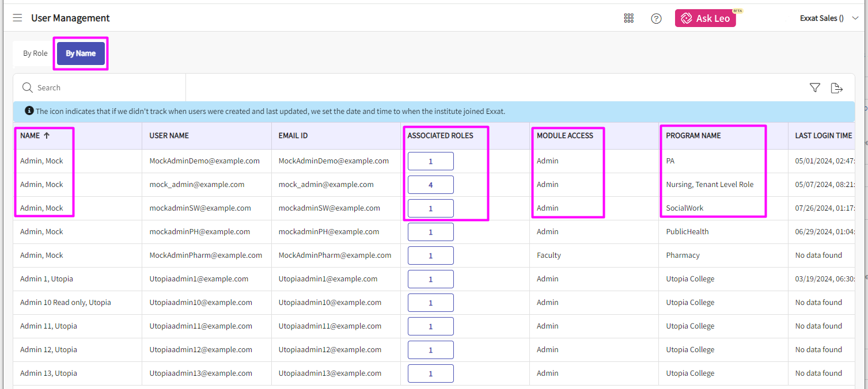Image resolution: width=868 pixels, height=389 pixels.
Task: Click the export table icon
Action: pos(836,88)
